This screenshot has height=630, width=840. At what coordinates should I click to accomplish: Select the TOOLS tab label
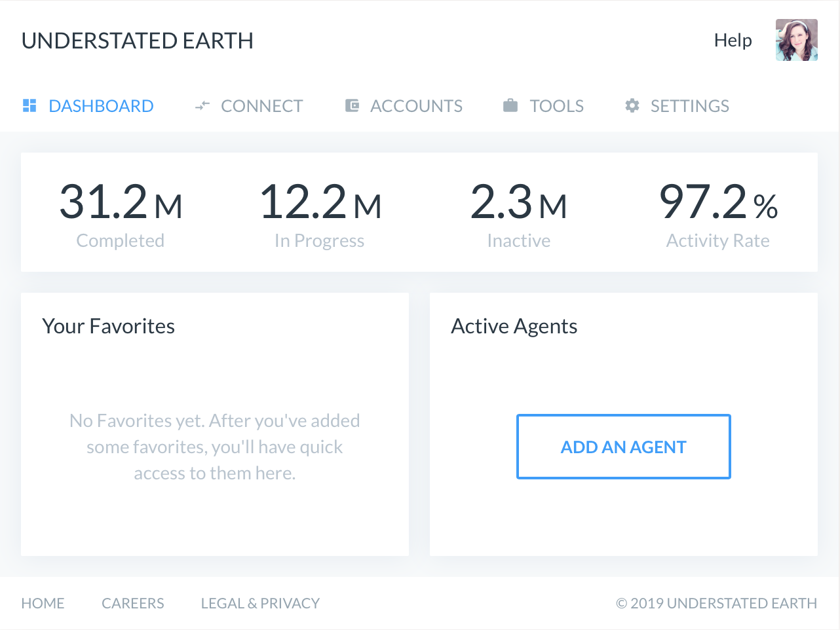tap(557, 106)
